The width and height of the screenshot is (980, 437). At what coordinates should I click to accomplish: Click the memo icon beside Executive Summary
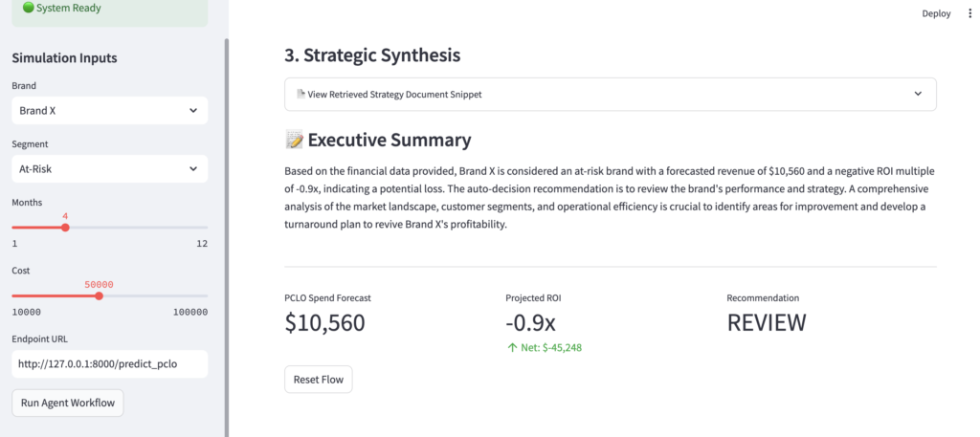coord(295,141)
